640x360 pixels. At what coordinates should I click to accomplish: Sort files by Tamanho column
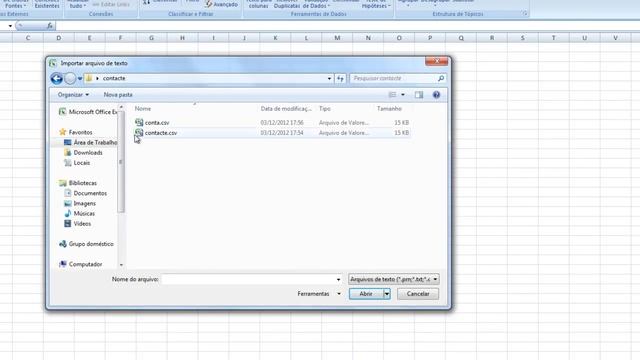389,109
